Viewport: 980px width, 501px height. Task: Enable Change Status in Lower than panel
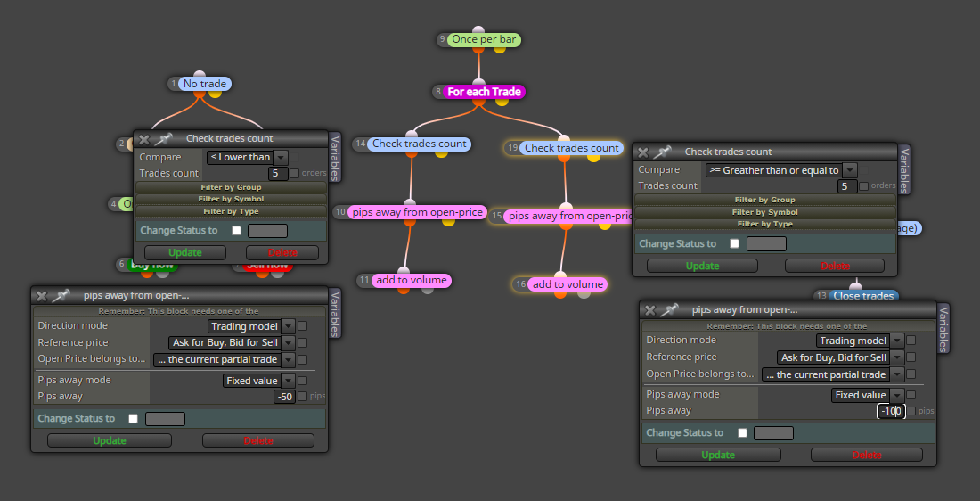click(236, 230)
